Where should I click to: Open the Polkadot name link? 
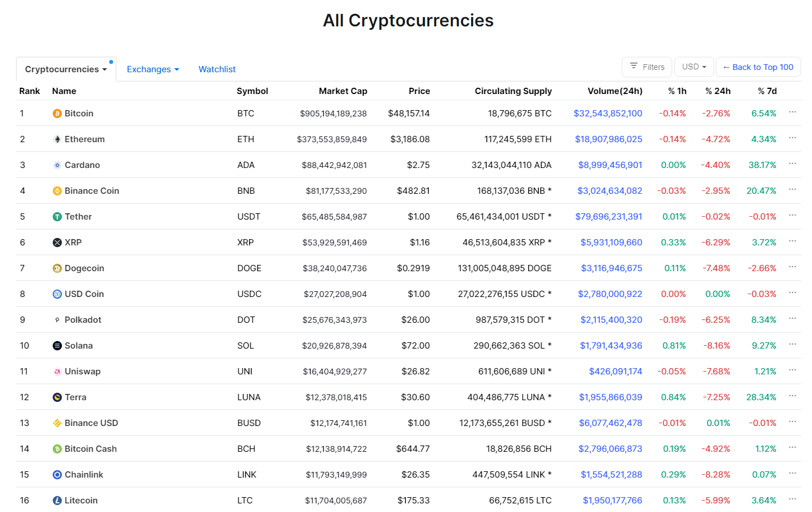point(83,320)
